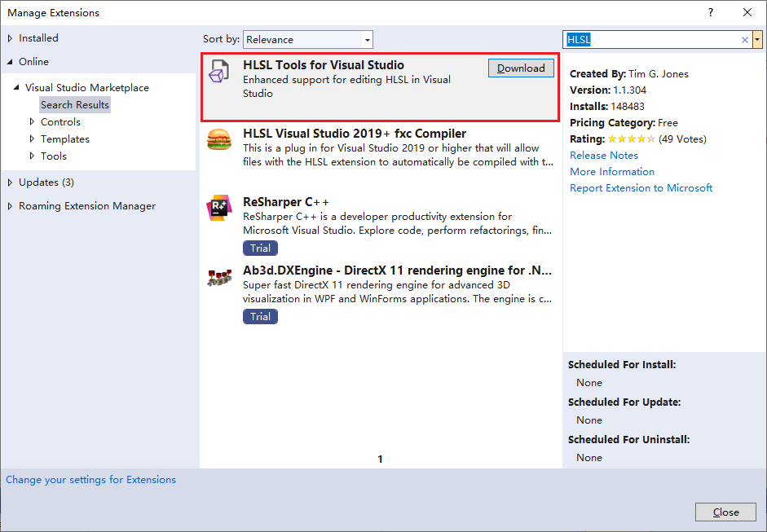Screen dimensions: 767x532
Task: Click the Ab3d.DXEngine extension icon
Action: coord(218,277)
